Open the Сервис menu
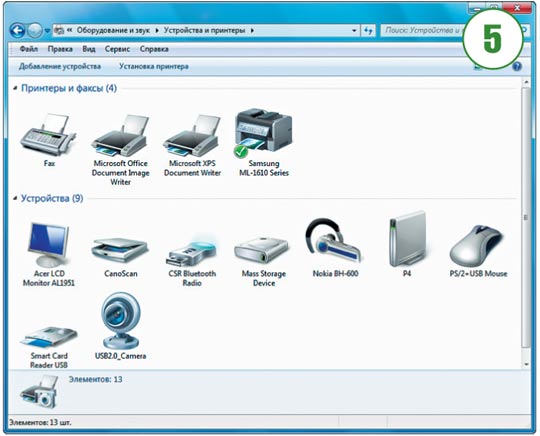This screenshot has height=436, width=540. [117, 49]
